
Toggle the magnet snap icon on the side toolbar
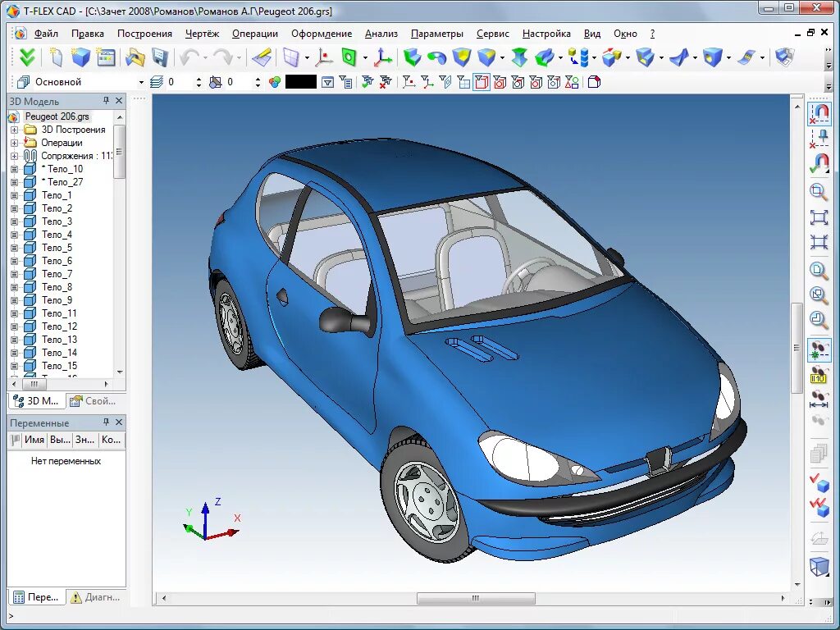click(819, 113)
